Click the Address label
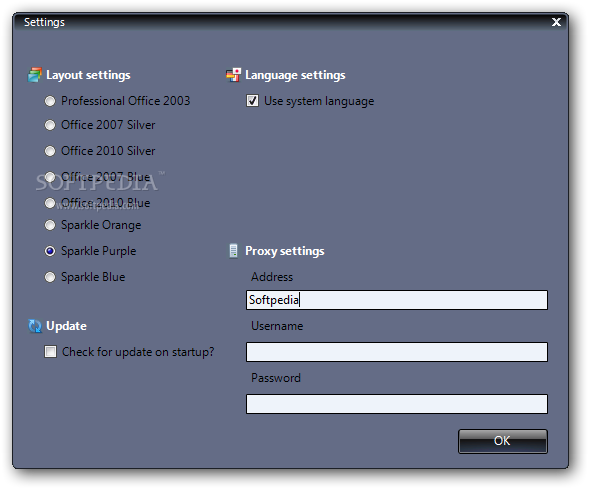Image resolution: width=589 pixels, height=489 pixels. (272, 277)
